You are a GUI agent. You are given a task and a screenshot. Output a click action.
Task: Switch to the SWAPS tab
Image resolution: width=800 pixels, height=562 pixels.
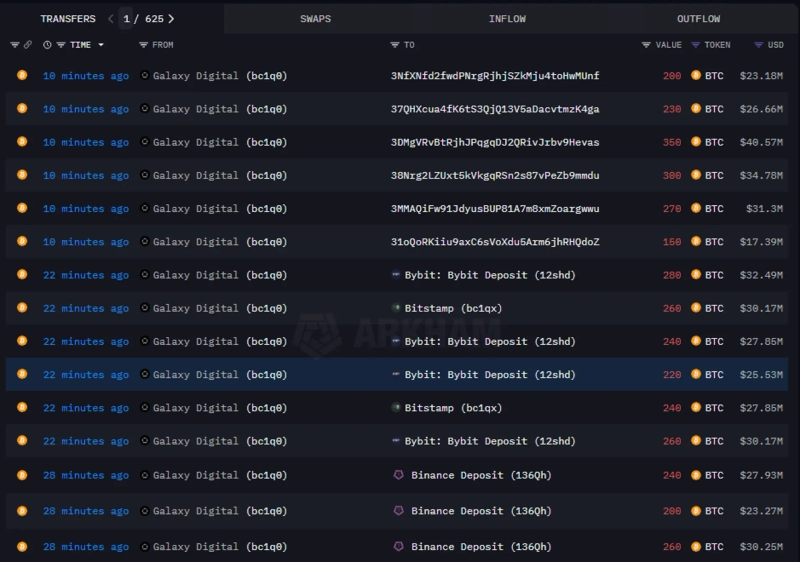[x=315, y=18]
